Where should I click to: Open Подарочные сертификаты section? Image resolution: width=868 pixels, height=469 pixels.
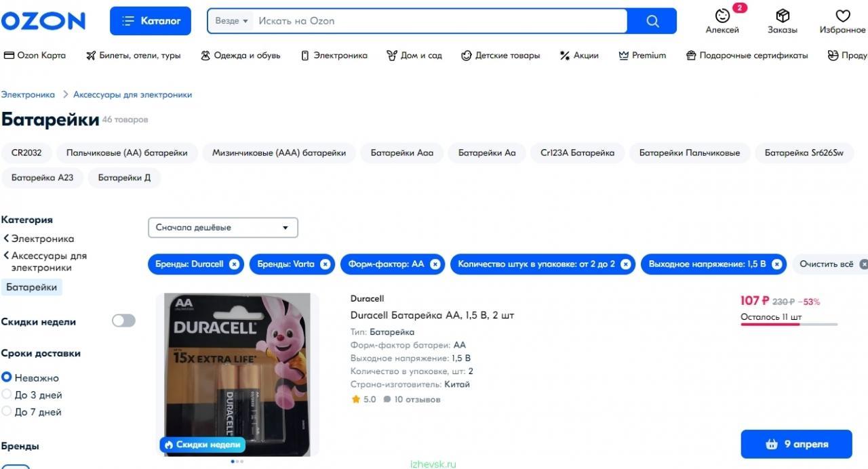pyautogui.click(x=747, y=56)
